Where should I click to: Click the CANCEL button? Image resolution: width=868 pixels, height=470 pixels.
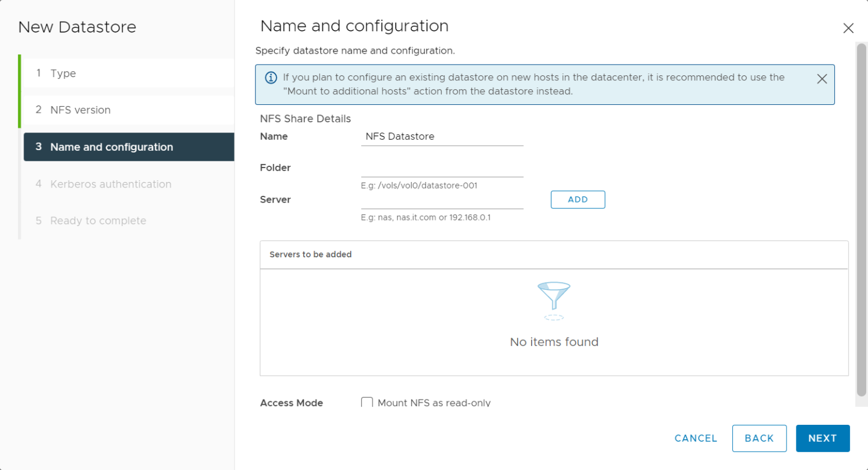696,439
